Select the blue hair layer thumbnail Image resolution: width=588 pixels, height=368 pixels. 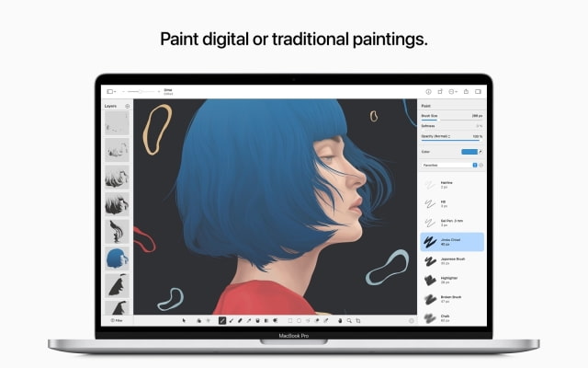pos(117,259)
